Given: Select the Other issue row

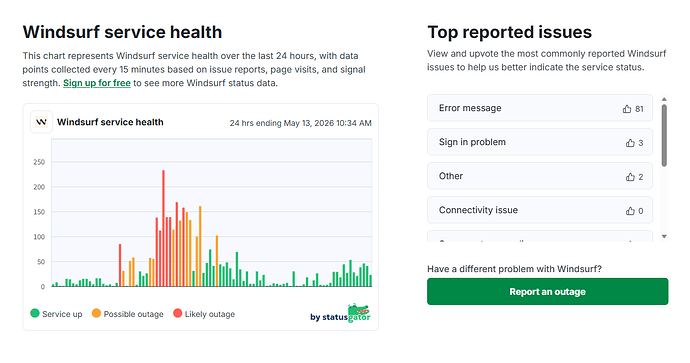Looking at the screenshot, I should click(540, 176).
